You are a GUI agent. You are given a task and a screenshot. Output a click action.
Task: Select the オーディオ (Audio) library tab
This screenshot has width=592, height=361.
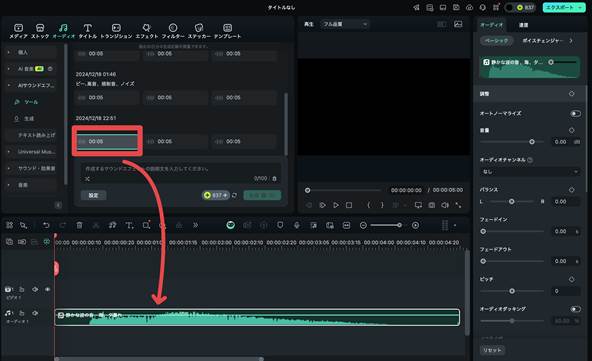click(63, 31)
